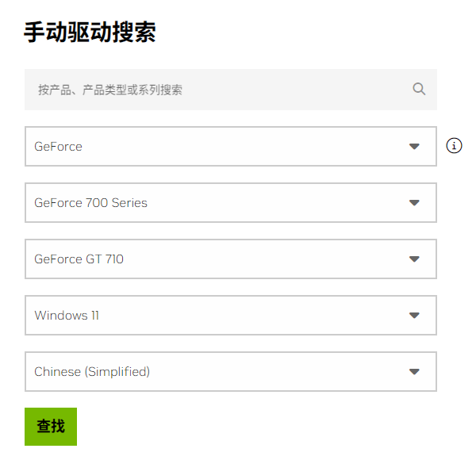Open the GeForce GT 710 product dropdown
The height and width of the screenshot is (460, 476).
[230, 259]
